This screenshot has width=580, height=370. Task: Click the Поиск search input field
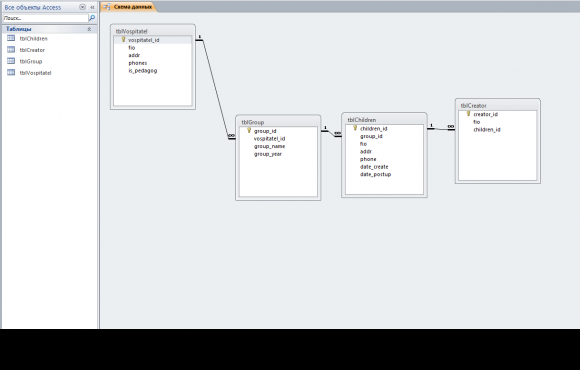pyautogui.click(x=45, y=18)
